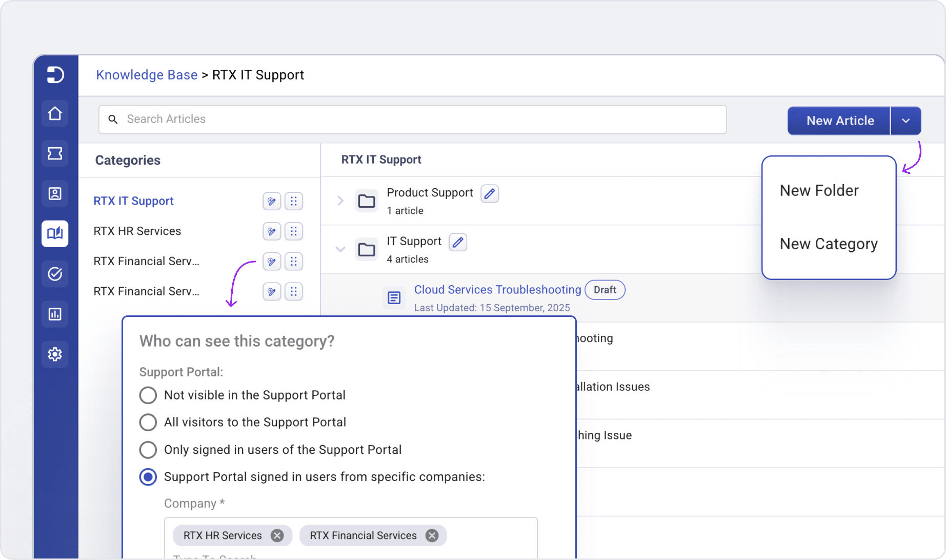Open the Approvals checkmark icon in sidebar

[55, 274]
